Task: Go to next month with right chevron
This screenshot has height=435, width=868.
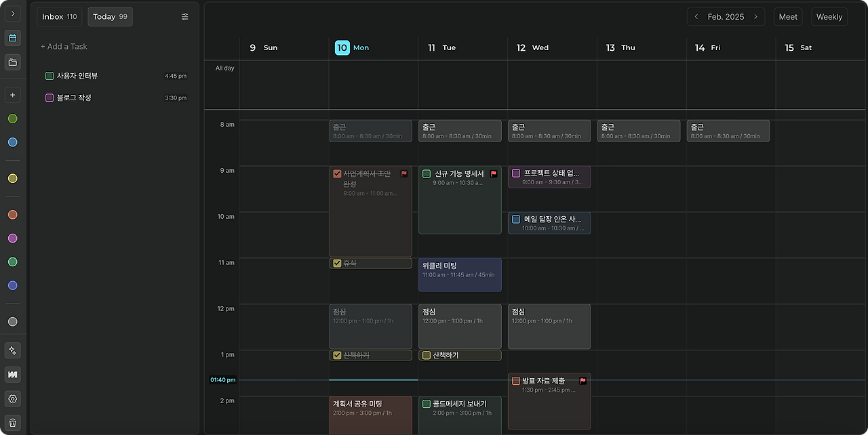Action: point(756,17)
